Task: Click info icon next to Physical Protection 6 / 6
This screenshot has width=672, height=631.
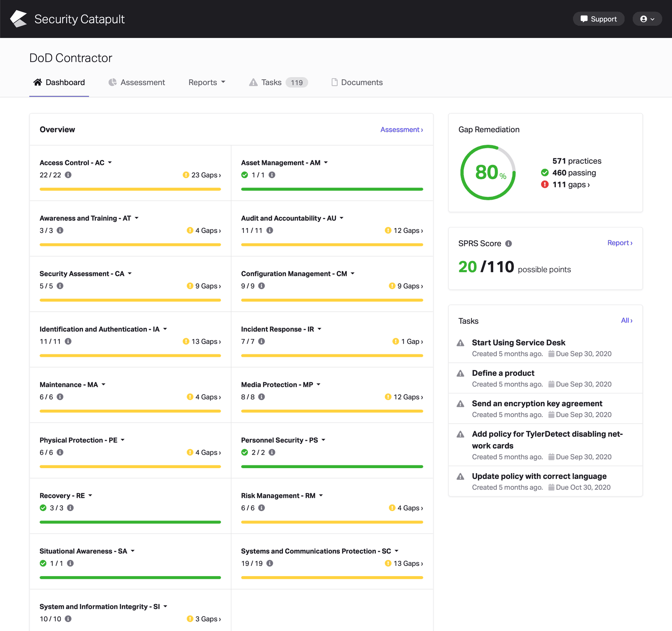Action: (x=60, y=452)
